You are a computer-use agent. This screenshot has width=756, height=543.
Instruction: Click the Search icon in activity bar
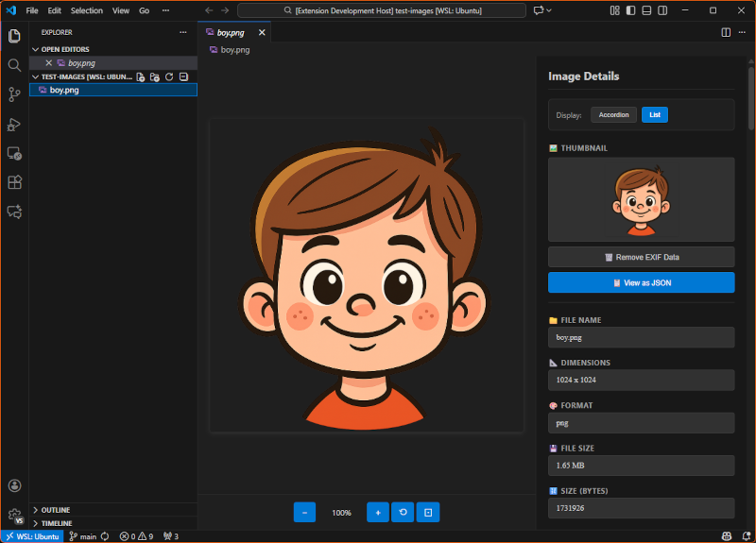[x=14, y=65]
